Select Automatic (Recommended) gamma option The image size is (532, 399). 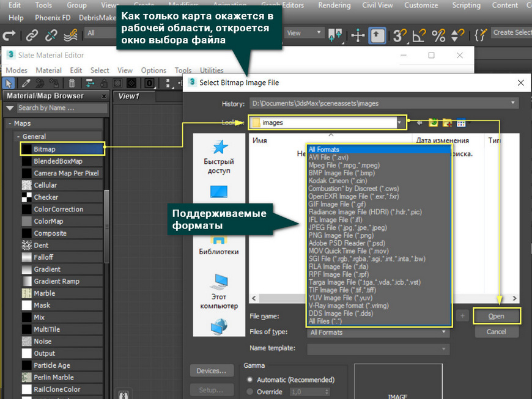tap(250, 379)
